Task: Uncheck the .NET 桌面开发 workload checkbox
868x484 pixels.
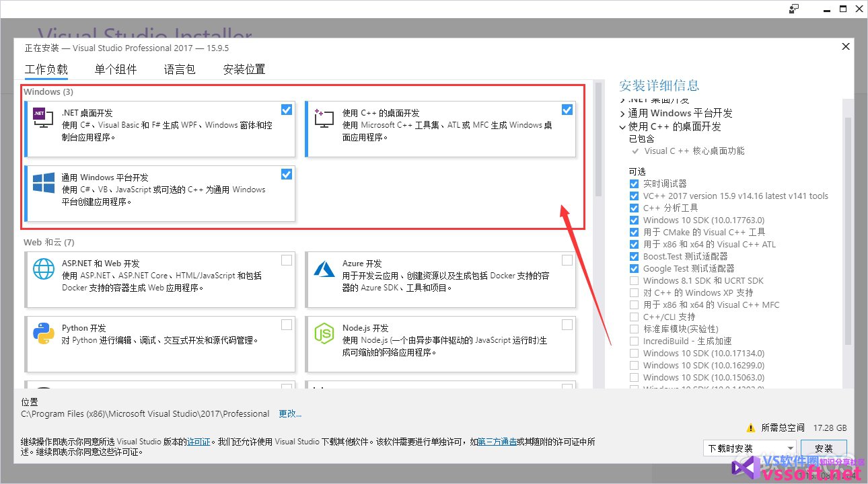Action: 287,110
